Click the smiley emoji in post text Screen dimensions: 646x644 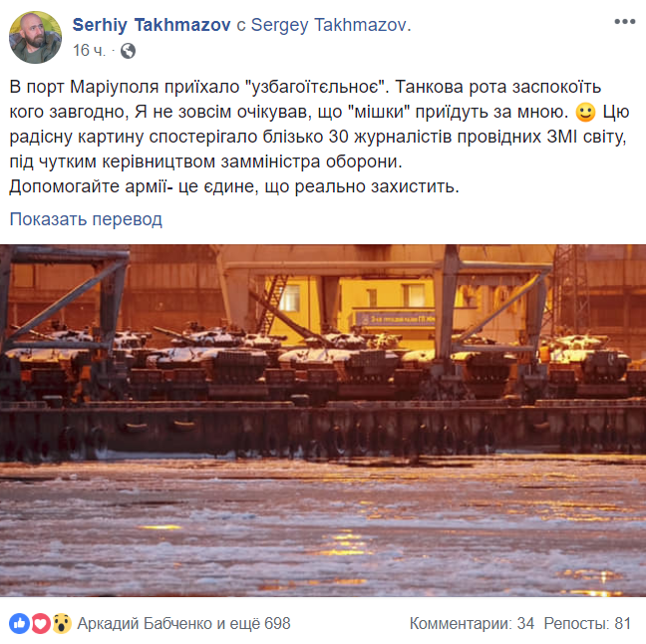(x=585, y=112)
